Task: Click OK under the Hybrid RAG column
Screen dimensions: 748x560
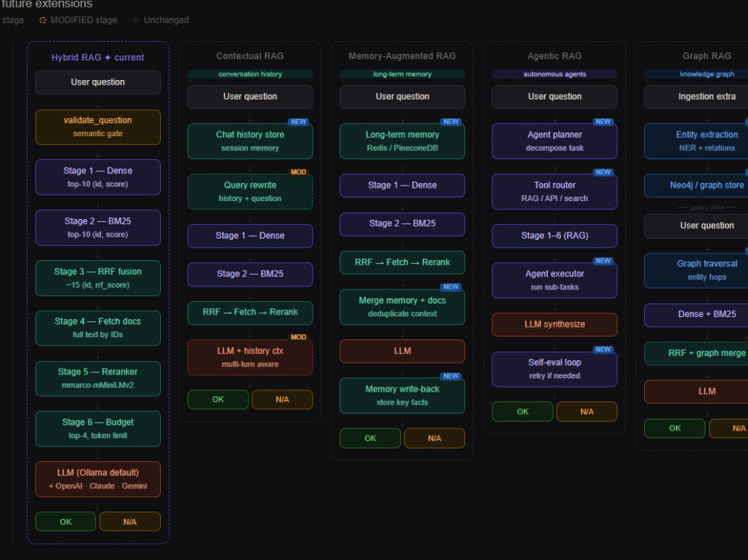Action: click(65, 521)
